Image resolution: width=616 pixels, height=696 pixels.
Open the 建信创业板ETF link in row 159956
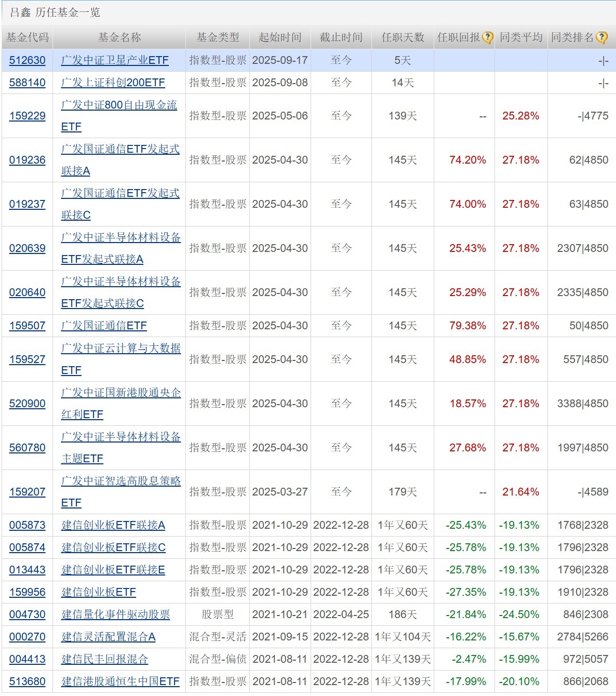(99, 592)
